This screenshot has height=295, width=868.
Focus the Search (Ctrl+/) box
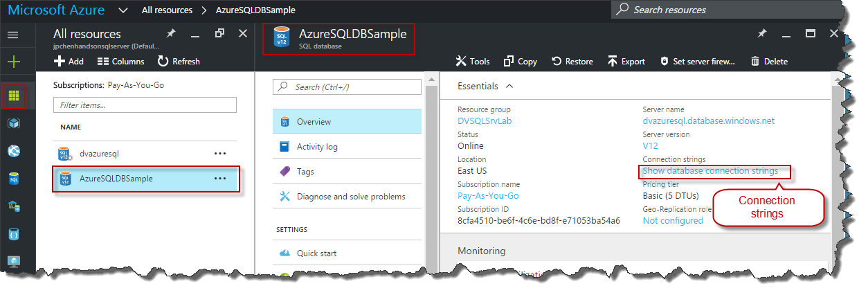click(347, 87)
